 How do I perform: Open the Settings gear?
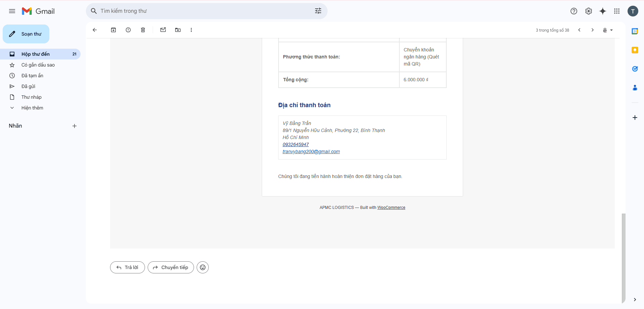coord(589,11)
